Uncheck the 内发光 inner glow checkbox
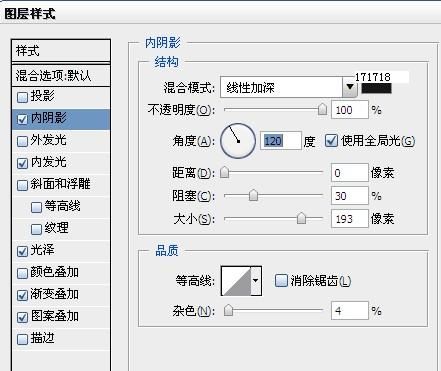 click(22, 163)
